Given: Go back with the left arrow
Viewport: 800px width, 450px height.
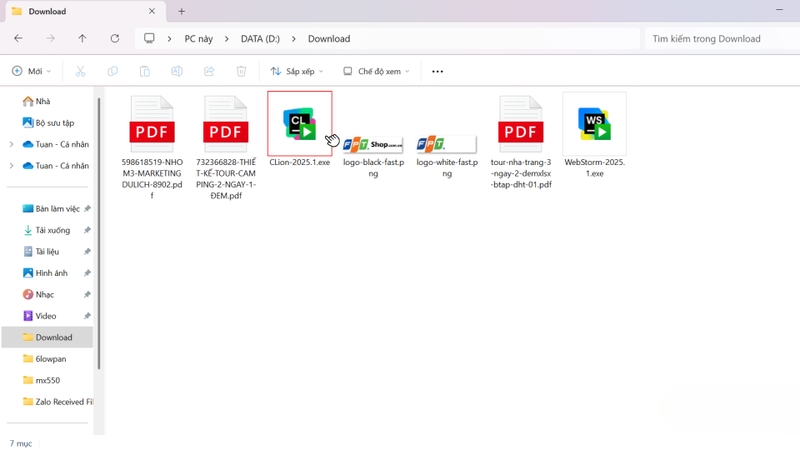Looking at the screenshot, I should (18, 38).
